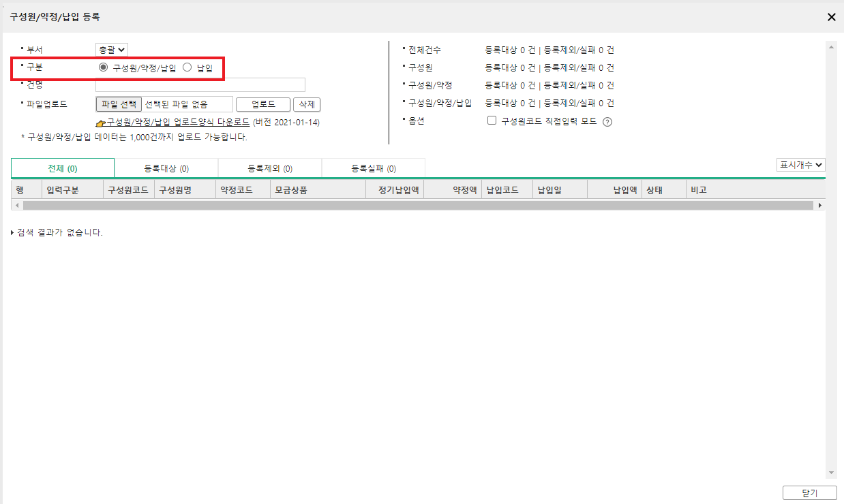Screen dimensions: 844x504
Task: Click the 삭제 button
Action: [x=306, y=104]
